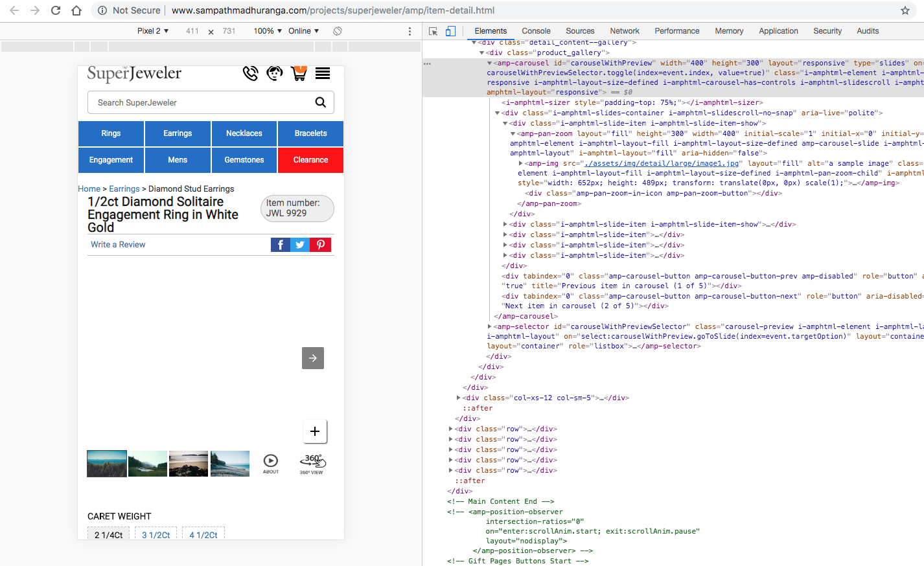Image resolution: width=924 pixels, height=566 pixels.
Task: Open the shopping cart icon
Action: pyautogui.click(x=299, y=74)
